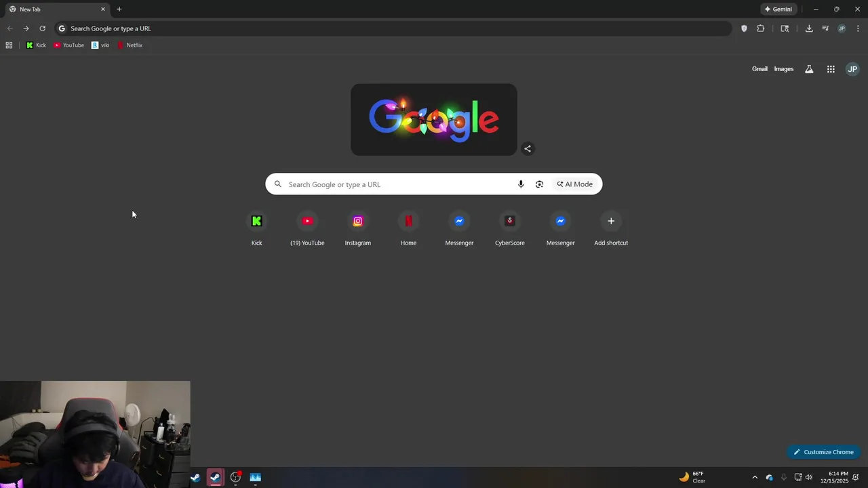Click the address bar omnibox
The height and width of the screenshot is (488, 868).
tap(393, 28)
